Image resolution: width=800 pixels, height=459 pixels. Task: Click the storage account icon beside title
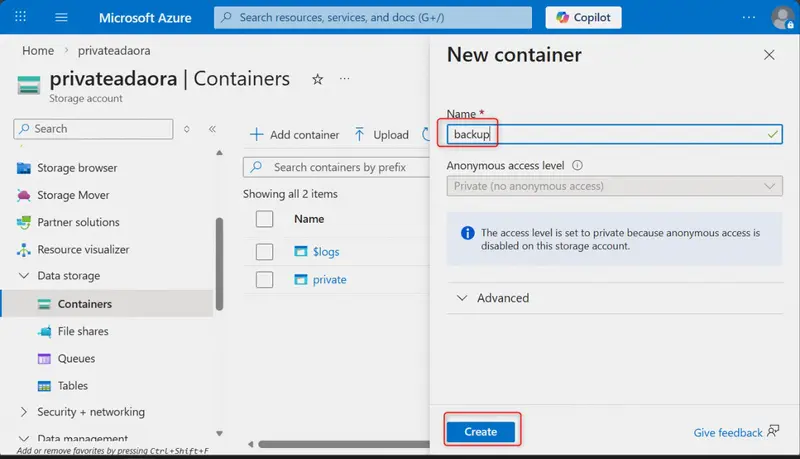pos(29,85)
